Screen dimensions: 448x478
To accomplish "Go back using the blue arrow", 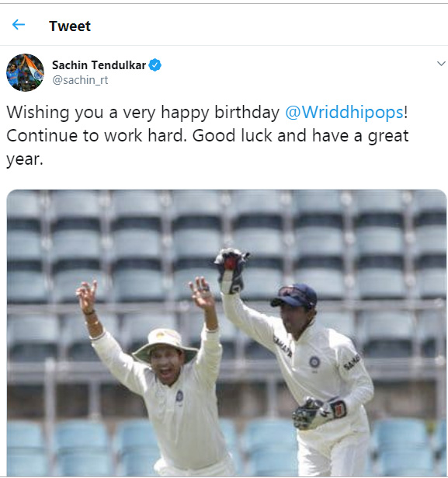I will [19, 25].
